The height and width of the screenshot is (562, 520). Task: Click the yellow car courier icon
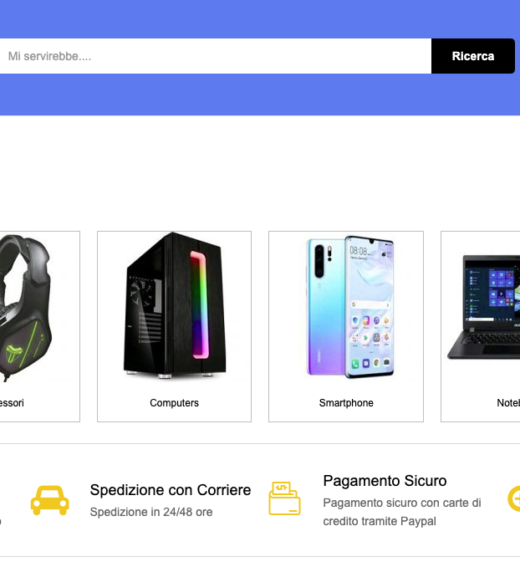(x=50, y=500)
